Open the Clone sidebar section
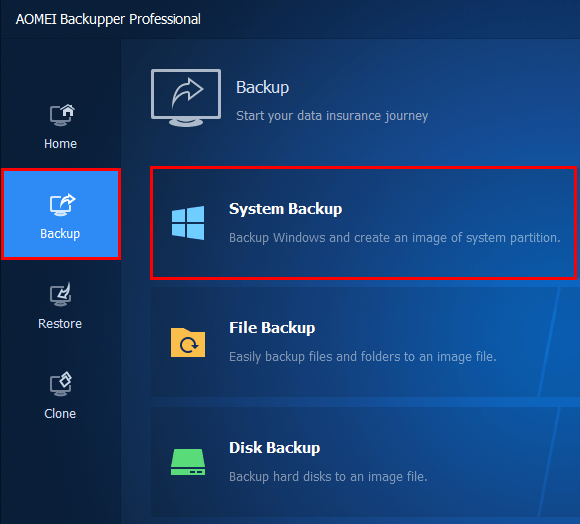 pos(60,396)
